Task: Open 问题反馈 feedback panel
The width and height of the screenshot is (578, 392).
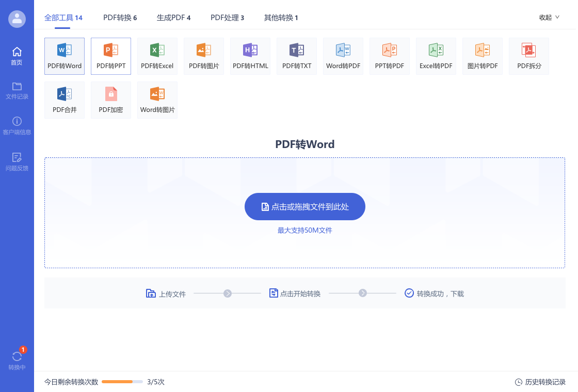Action: [17, 161]
